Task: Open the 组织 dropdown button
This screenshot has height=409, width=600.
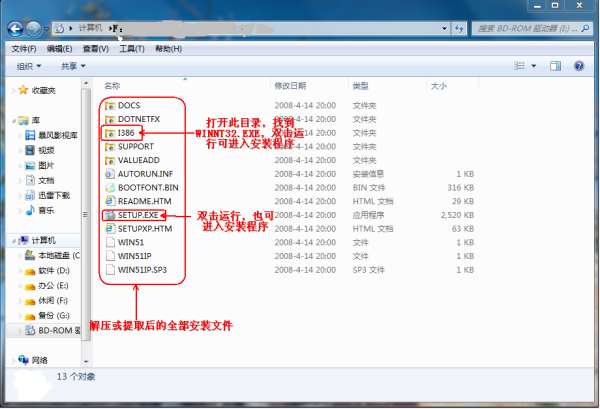Action: pyautogui.click(x=29, y=66)
